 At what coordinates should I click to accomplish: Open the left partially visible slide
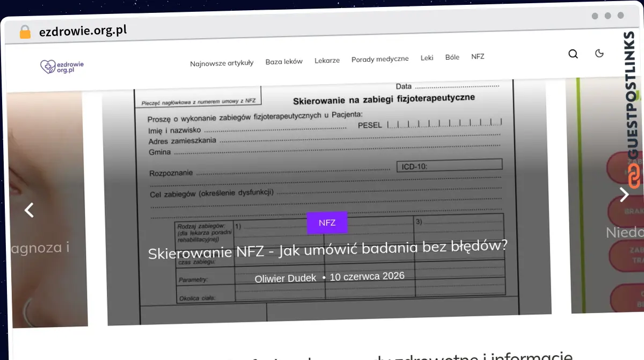pyautogui.click(x=47, y=210)
